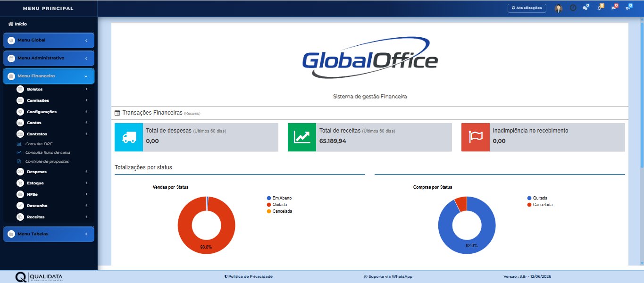Select the Rascunho menu label
Image resolution: width=644 pixels, height=283 pixels.
pyautogui.click(x=37, y=206)
